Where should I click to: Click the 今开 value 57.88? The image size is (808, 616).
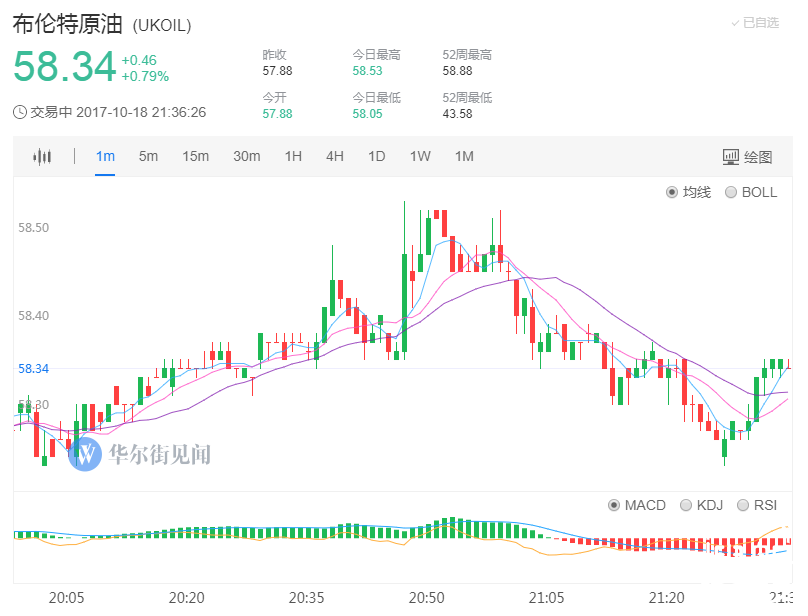pos(277,113)
